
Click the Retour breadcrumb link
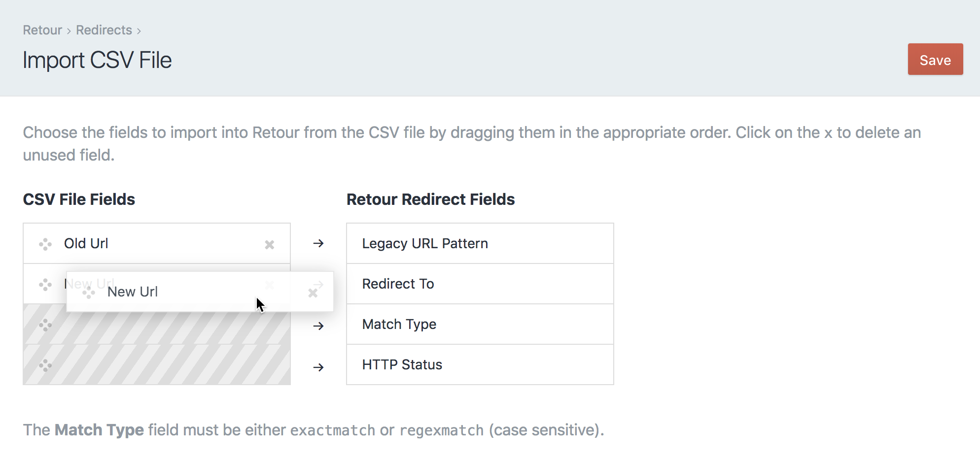(x=42, y=30)
